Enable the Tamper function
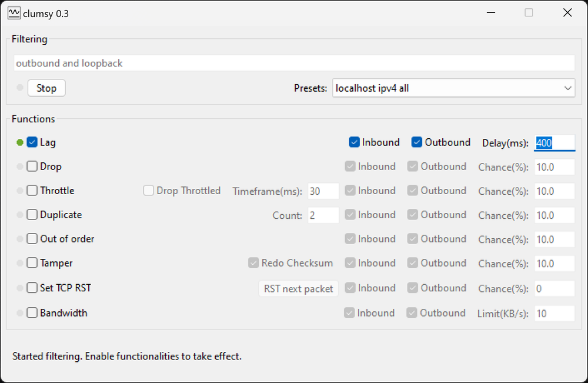This screenshot has height=383, width=588. (x=32, y=263)
